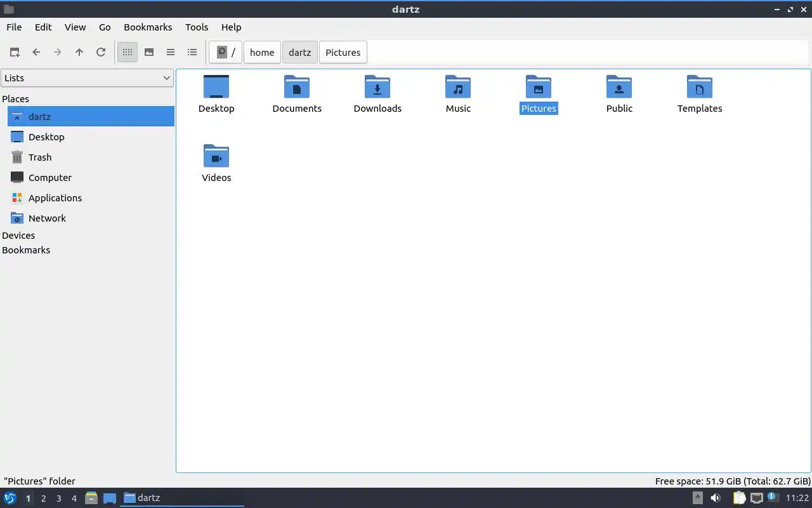Select Computer in the Places sidebar
Viewport: 812px width, 508px height.
[91, 178]
